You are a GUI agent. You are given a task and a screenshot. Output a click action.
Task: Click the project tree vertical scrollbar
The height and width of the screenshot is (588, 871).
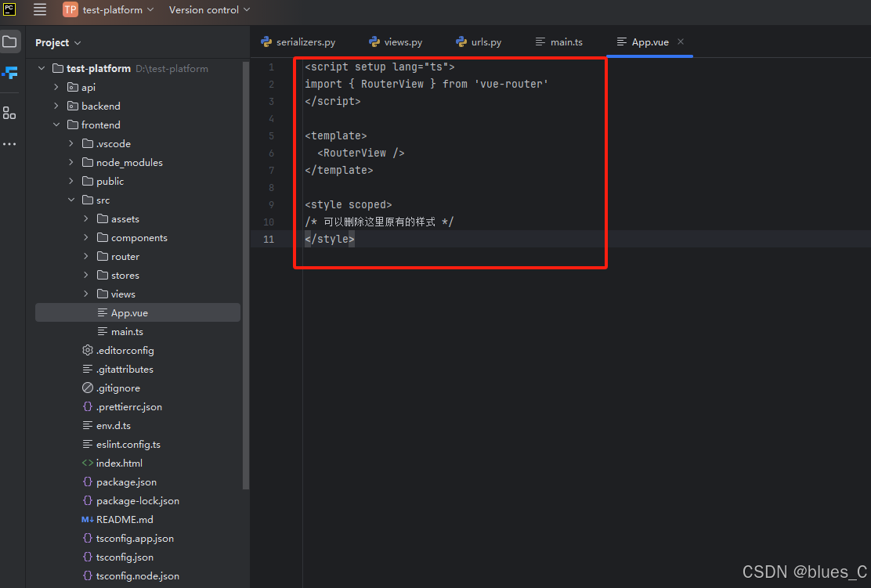click(x=246, y=275)
